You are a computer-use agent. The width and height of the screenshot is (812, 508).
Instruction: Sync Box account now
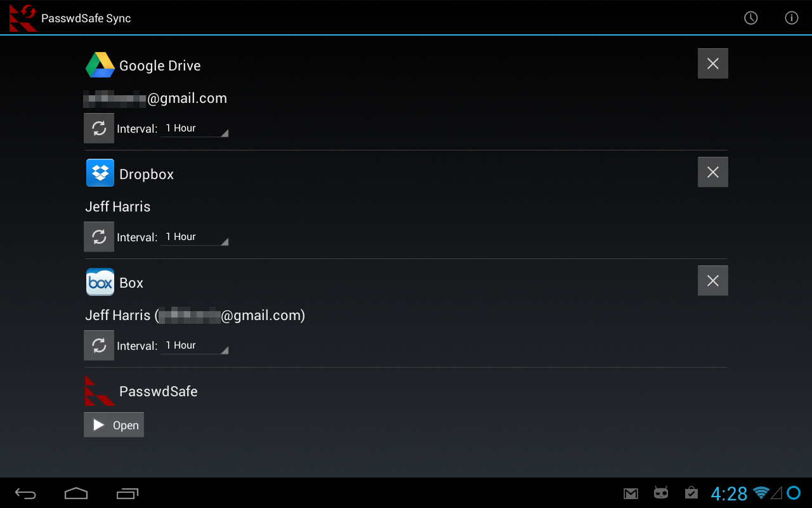(x=99, y=345)
